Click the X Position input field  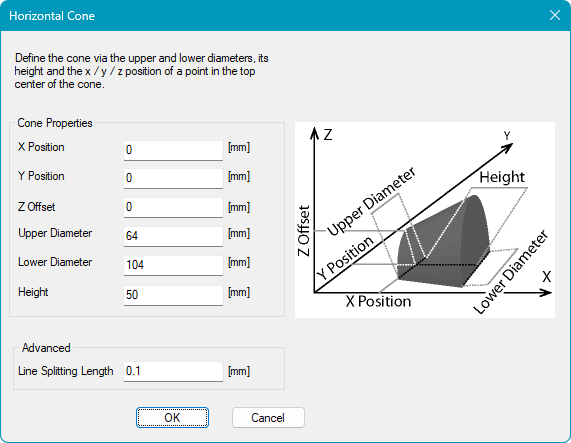click(x=173, y=150)
